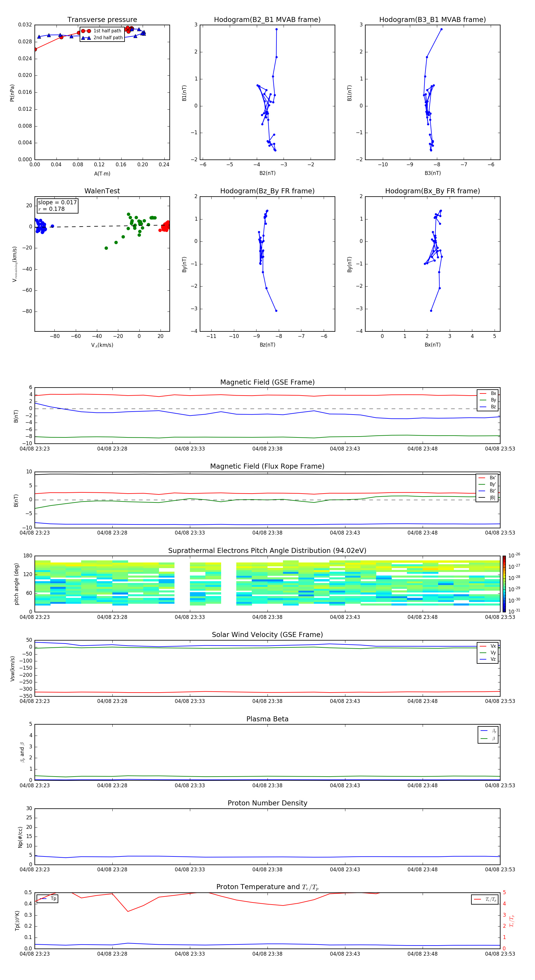This screenshot has height=980, width=535.
Task: Click the 'Tp(10^6K)' axis label
Action: (x=18, y=921)
